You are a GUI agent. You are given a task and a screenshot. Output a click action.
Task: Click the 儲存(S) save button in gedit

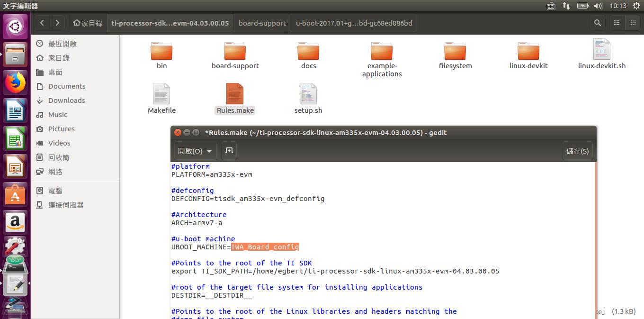(x=578, y=151)
